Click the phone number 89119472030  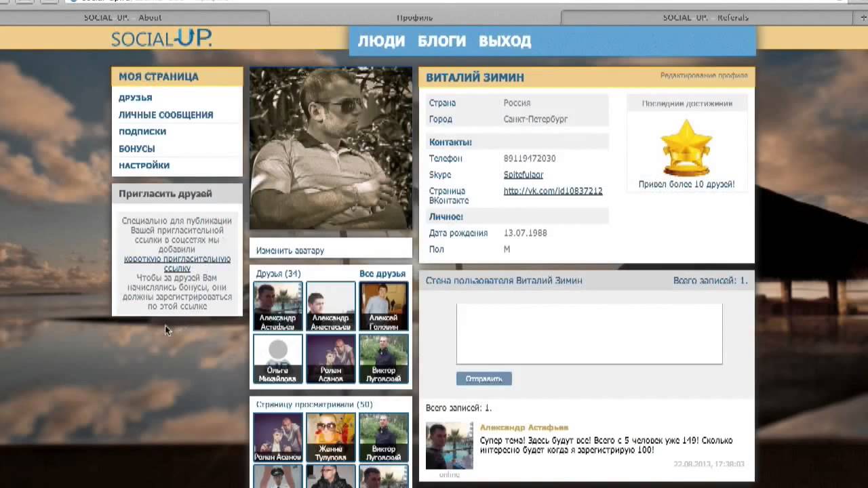pyautogui.click(x=530, y=159)
